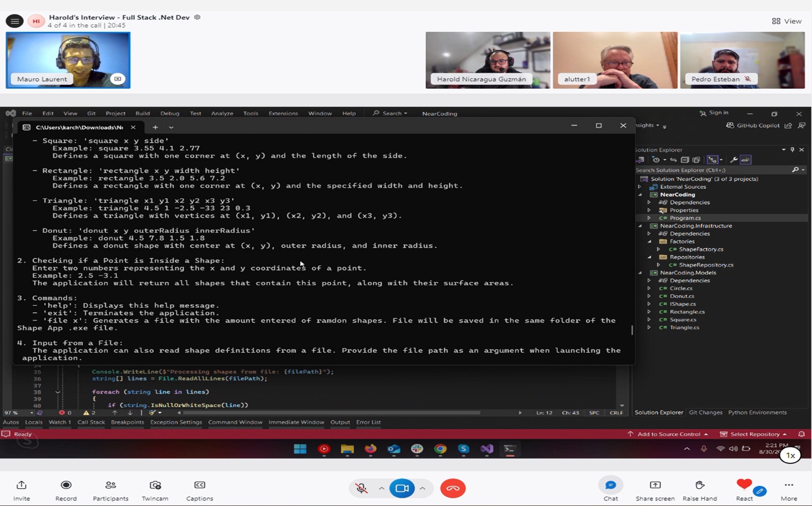The height and width of the screenshot is (506, 812).
Task: Enable Captions
Action: [x=200, y=485]
